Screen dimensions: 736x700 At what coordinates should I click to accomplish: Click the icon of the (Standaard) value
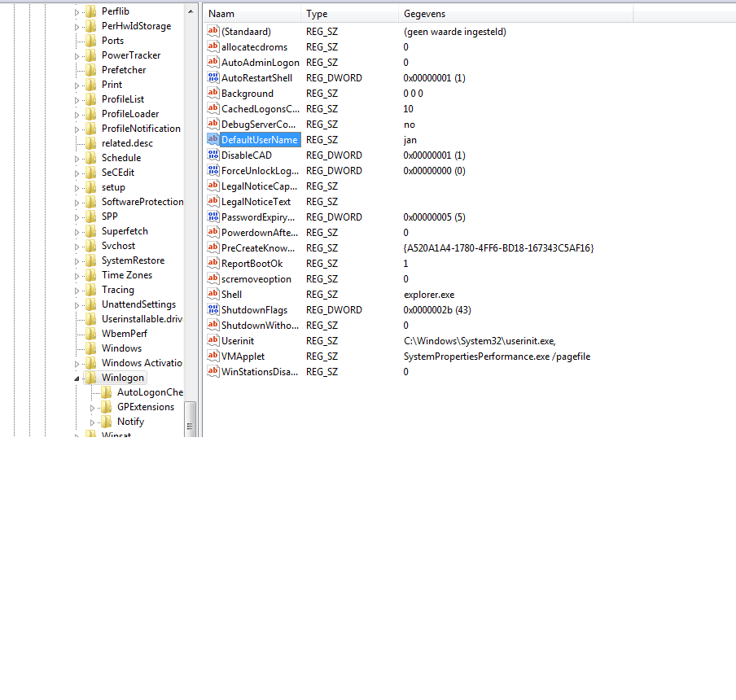(213, 32)
